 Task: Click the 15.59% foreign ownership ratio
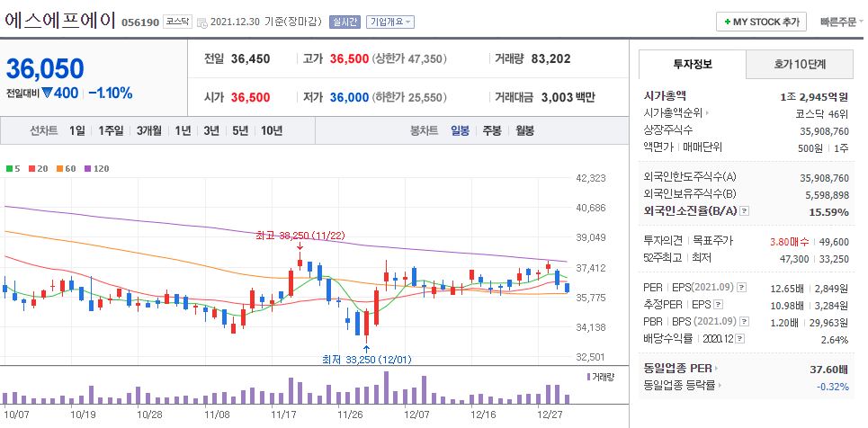828,212
